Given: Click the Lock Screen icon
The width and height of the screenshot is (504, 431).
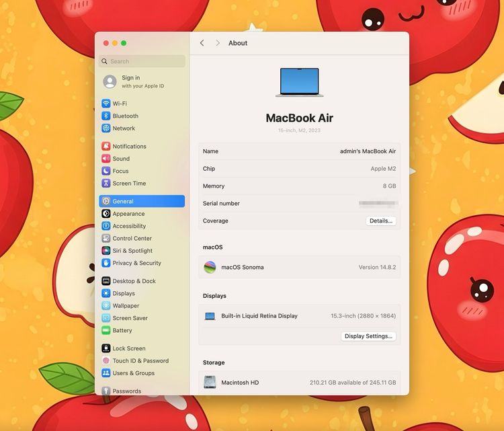Looking at the screenshot, I should pyautogui.click(x=106, y=348).
